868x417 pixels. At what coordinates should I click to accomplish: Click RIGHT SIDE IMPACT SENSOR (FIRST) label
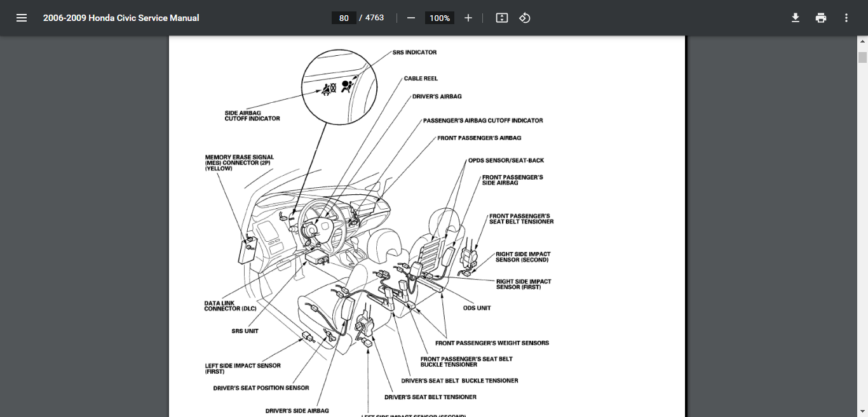pyautogui.click(x=524, y=284)
